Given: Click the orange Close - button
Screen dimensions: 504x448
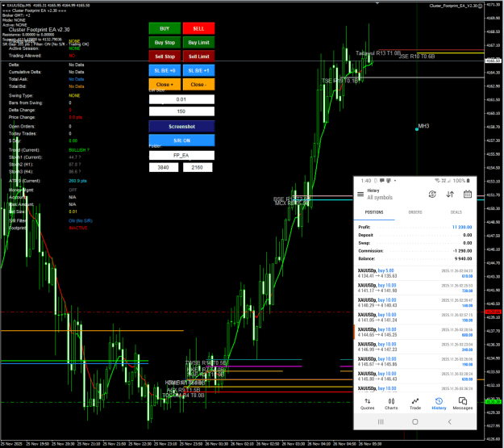Looking at the screenshot, I should [x=198, y=84].
